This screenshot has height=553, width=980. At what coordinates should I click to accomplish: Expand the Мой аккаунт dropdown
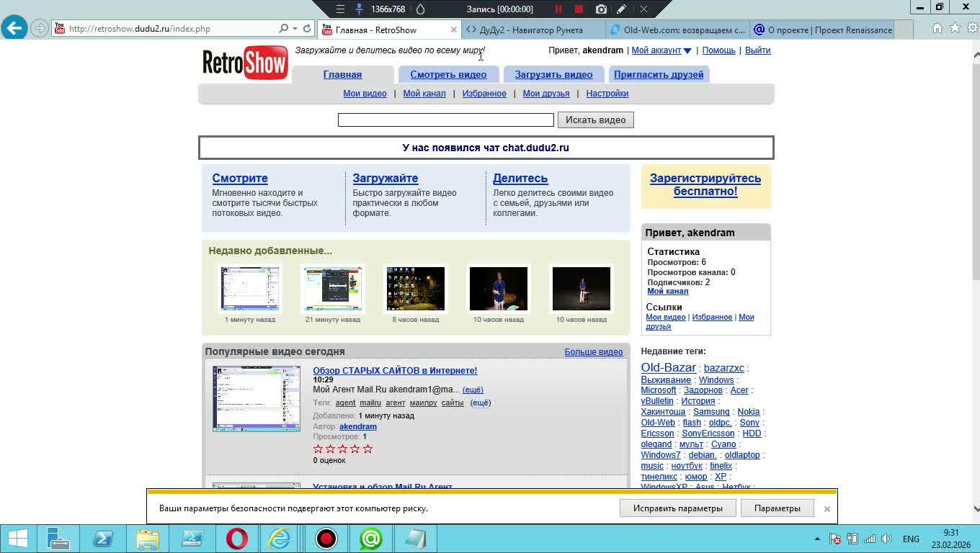[x=687, y=51]
